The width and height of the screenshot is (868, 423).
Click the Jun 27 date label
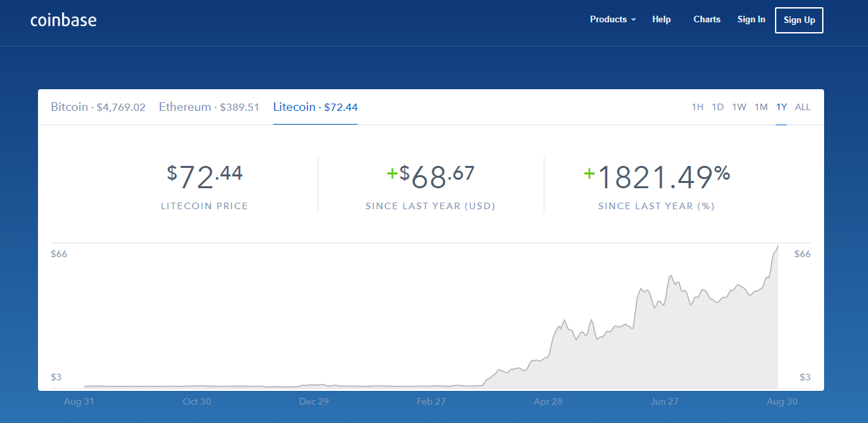pos(664,401)
